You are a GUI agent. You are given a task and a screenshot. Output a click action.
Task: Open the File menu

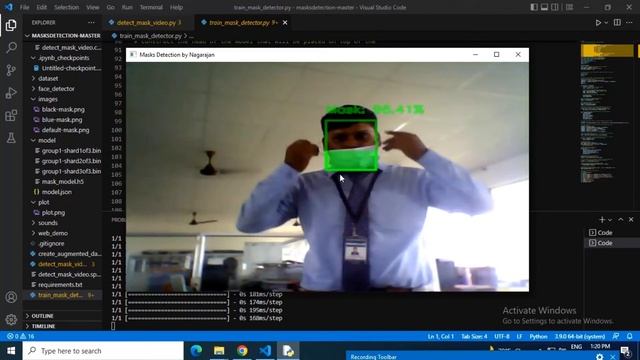click(x=24, y=7)
